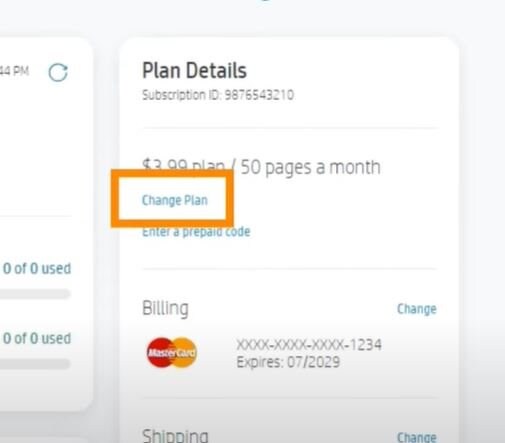Click the Billing section heading
This screenshot has height=443, width=505.
(x=165, y=308)
